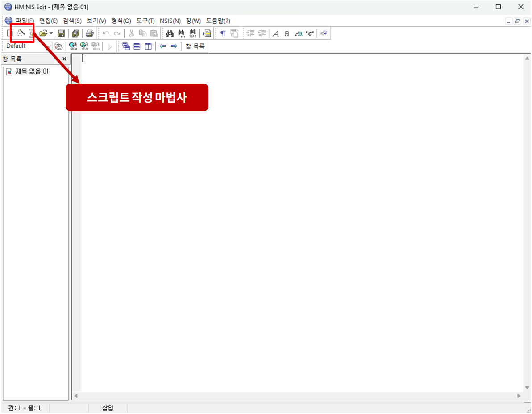The height and width of the screenshot is (414, 532).
Task: Open Replace binoculars A-B icon
Action: coord(193,33)
